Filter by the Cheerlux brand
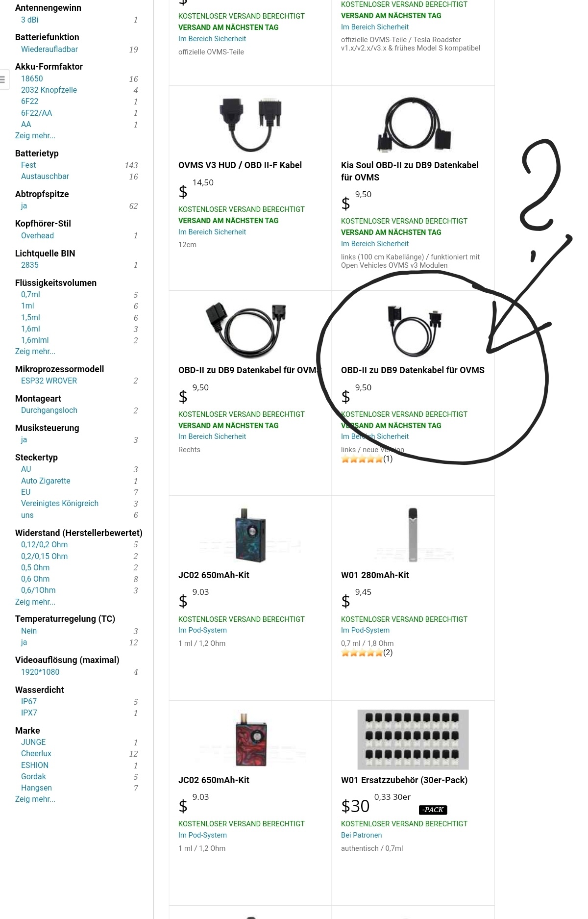The height and width of the screenshot is (919, 588). [36, 753]
